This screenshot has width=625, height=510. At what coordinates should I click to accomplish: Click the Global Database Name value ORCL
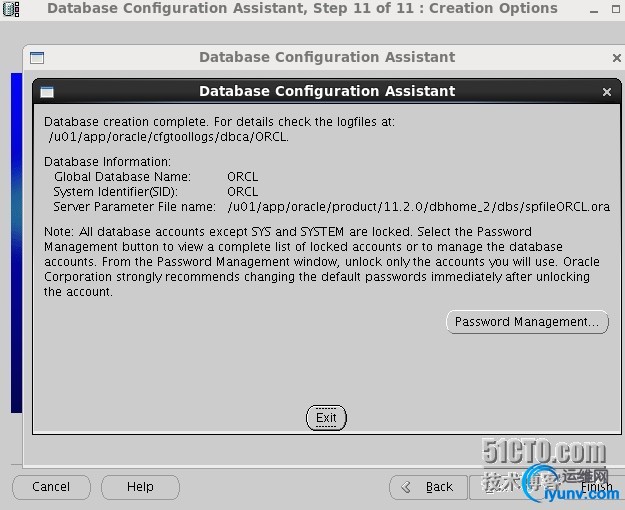242,177
